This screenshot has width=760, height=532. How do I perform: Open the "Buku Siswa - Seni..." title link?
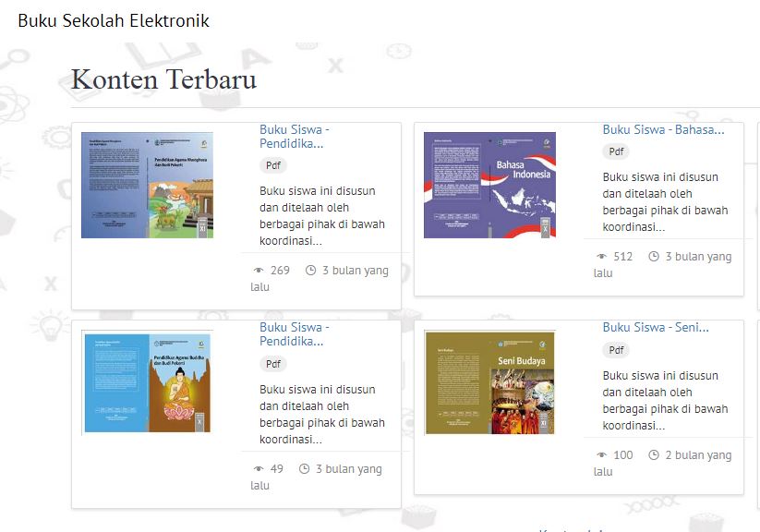[x=656, y=327]
